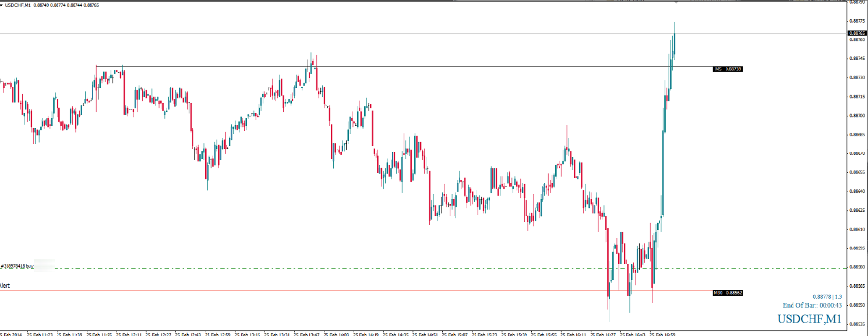The image size is (868, 336).
Task: Click the #318978418 buy order label
Action: [17, 266]
